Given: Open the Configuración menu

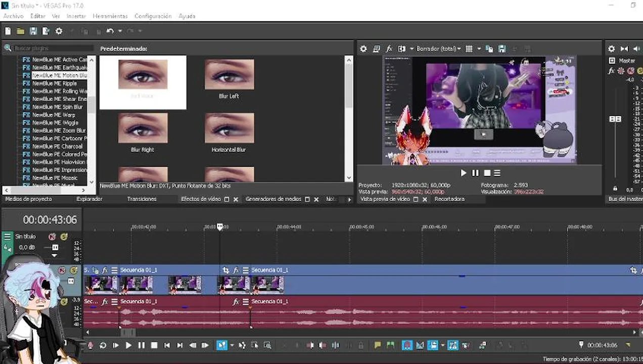Looking at the screenshot, I should coord(153,16).
